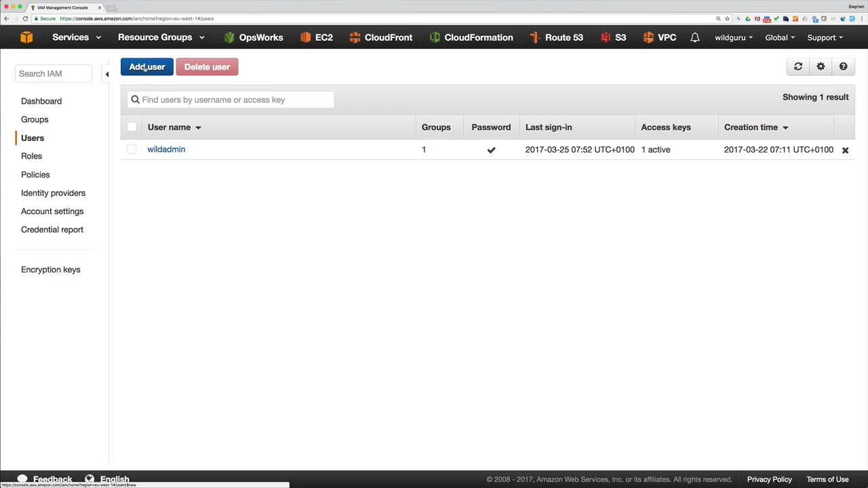
Task: Expand the Support menu
Action: pos(825,37)
